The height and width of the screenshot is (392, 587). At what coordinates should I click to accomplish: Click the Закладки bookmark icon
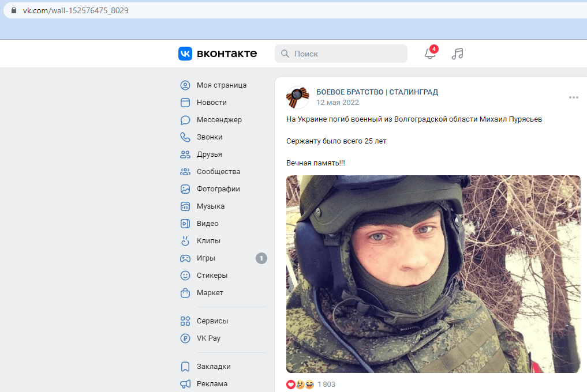click(185, 367)
